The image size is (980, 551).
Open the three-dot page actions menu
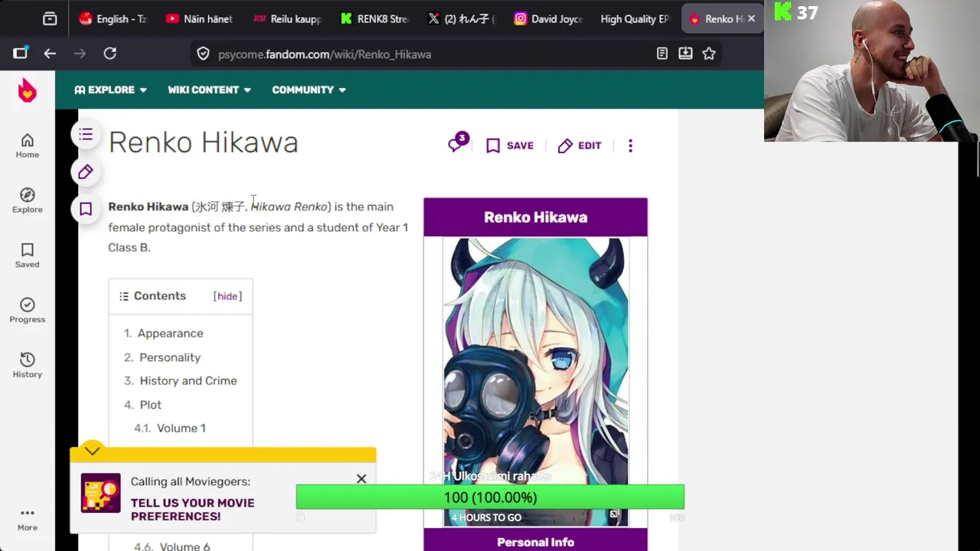click(630, 145)
